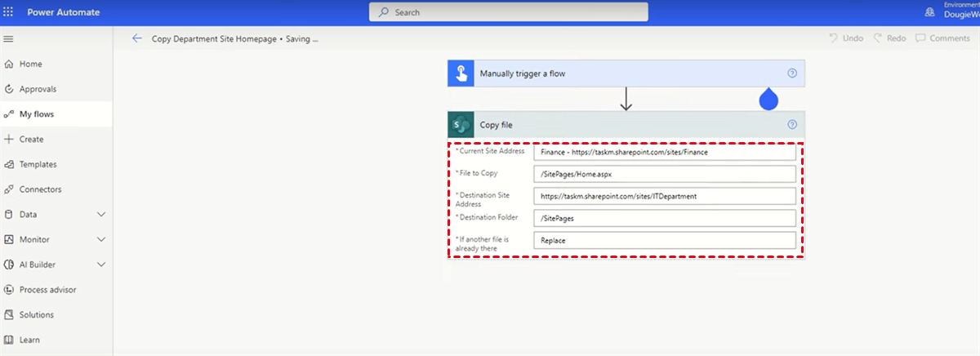The image size is (980, 356).
Task: Go back using the left arrow
Action: click(x=137, y=38)
